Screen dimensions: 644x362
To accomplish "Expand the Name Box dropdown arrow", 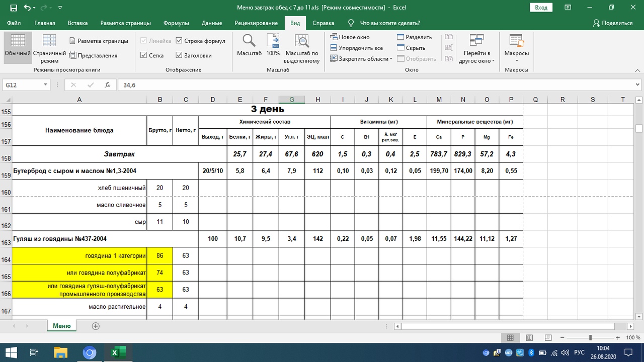I will pyautogui.click(x=45, y=85).
